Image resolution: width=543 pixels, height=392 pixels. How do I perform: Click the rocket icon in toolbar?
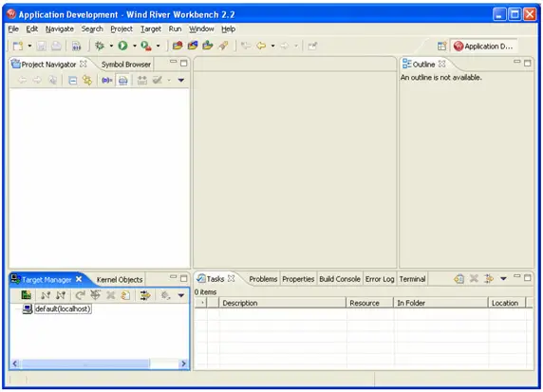(223, 46)
